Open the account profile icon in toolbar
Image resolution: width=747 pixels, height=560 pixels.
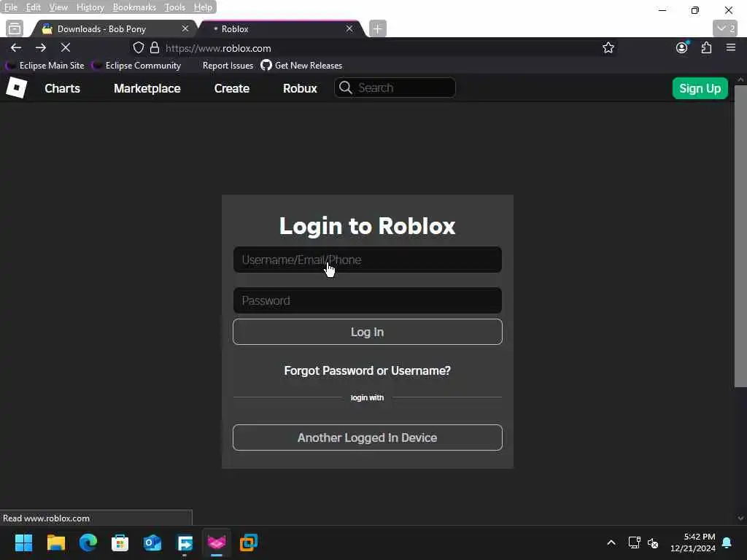682,47
